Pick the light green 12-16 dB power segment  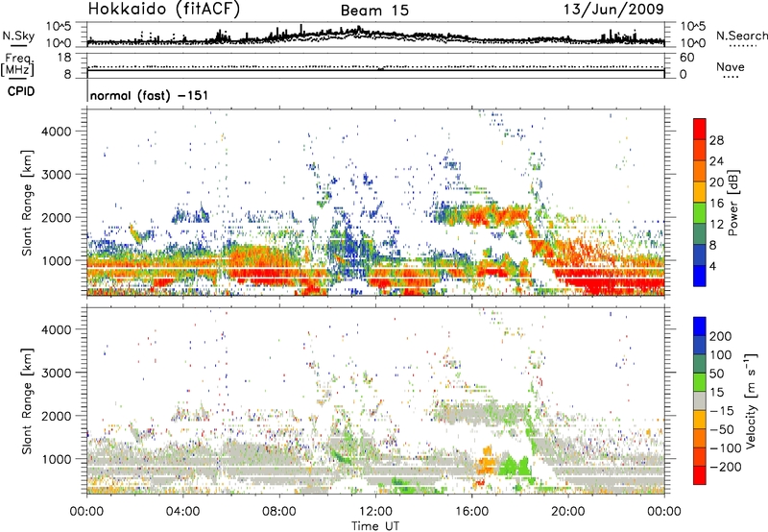[700, 213]
